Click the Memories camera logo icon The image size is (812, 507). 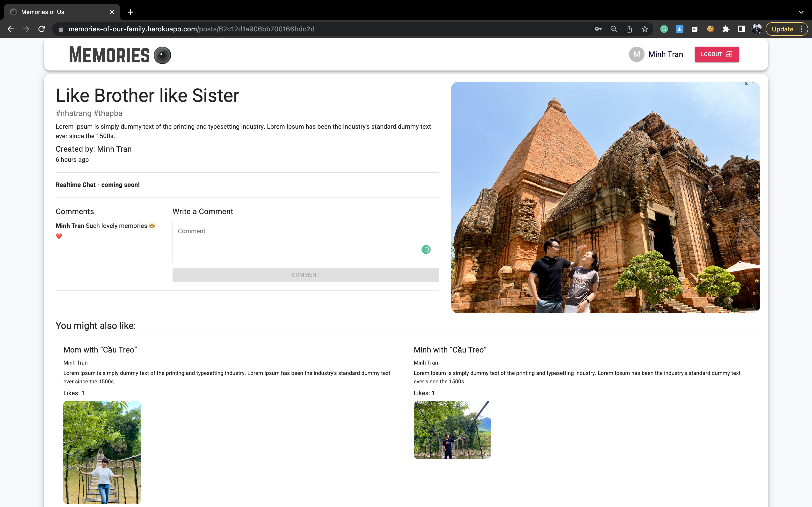click(x=162, y=55)
